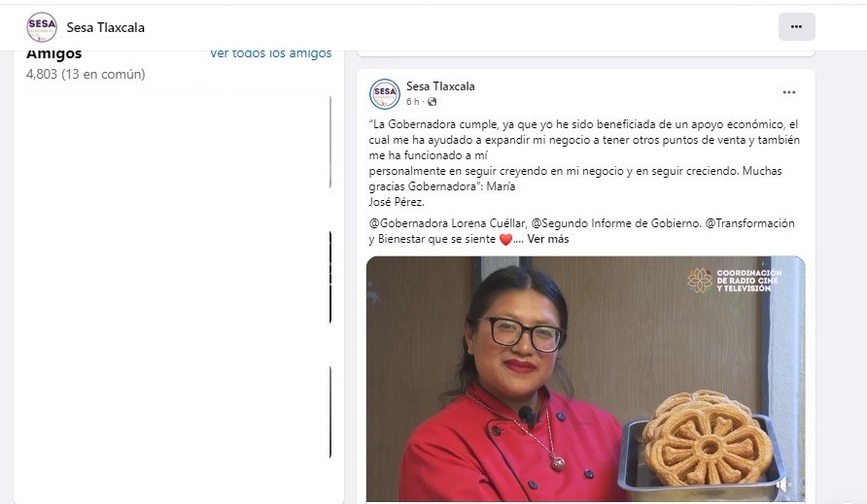Click the SESA avatar beside the post author

click(x=384, y=93)
